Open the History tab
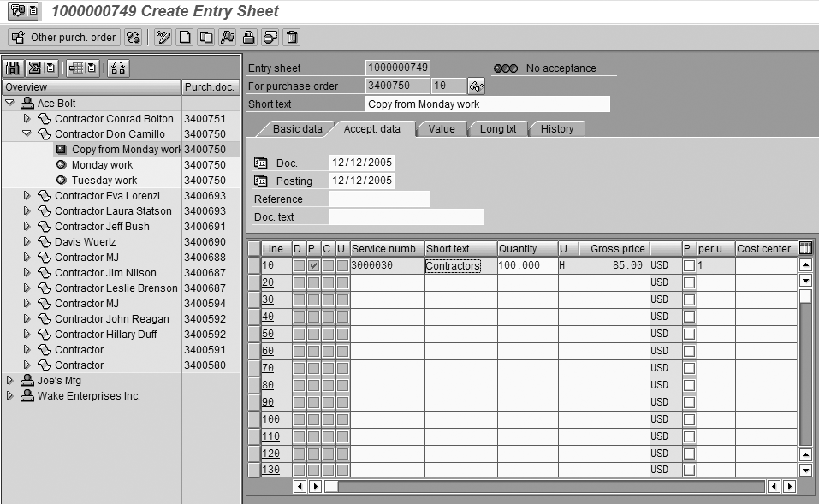 click(x=556, y=128)
